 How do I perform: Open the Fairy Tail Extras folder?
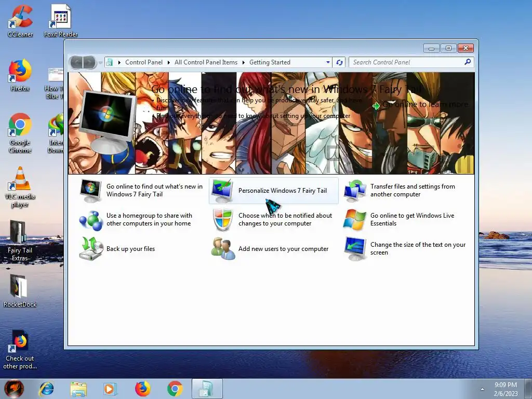(x=20, y=241)
